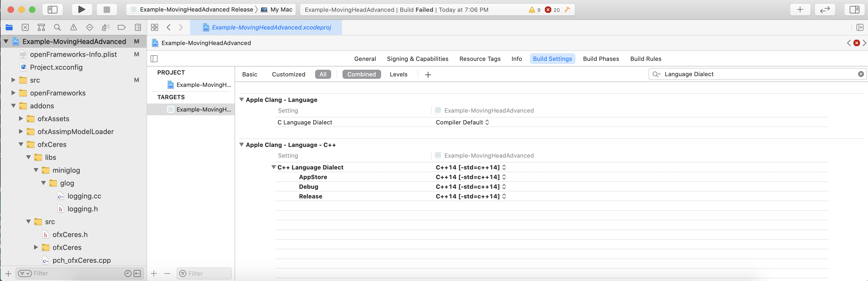Open the Debug navigator

(x=105, y=27)
